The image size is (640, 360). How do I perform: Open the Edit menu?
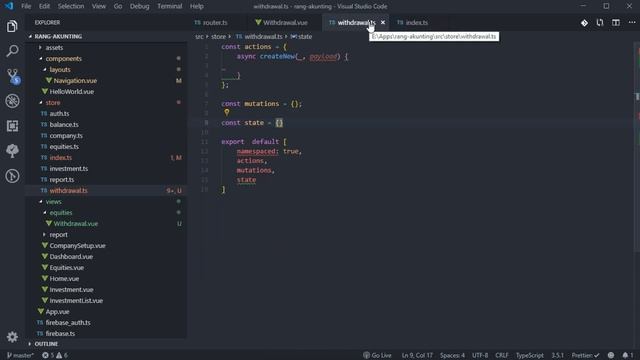point(44,6)
